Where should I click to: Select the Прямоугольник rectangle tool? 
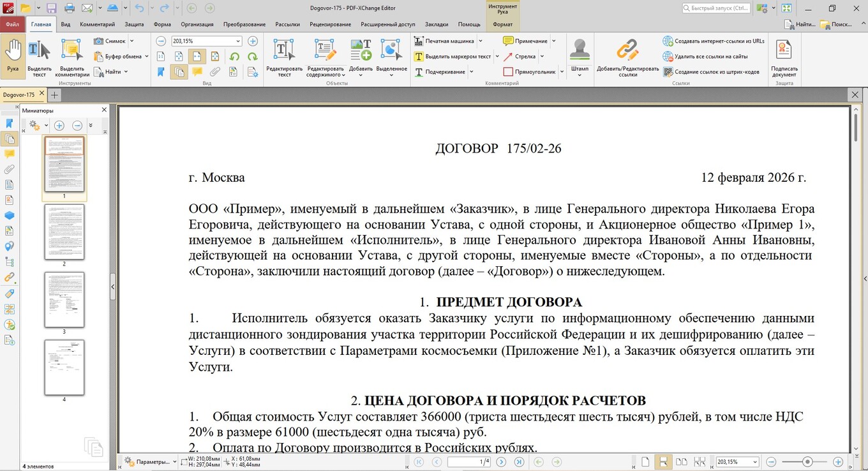(x=530, y=71)
